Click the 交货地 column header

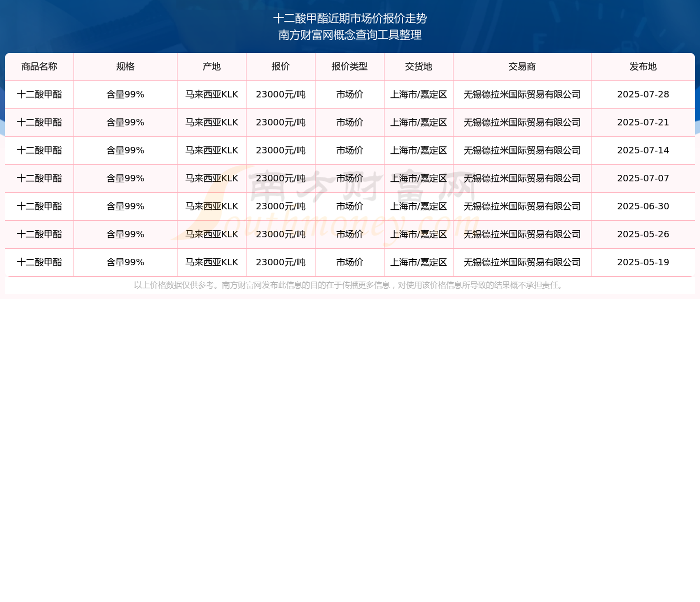418,66
